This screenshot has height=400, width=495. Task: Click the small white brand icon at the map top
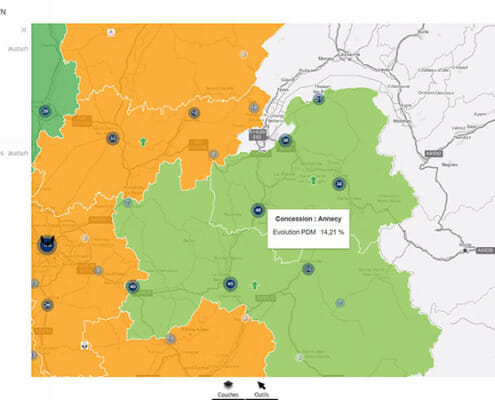click(x=111, y=32)
